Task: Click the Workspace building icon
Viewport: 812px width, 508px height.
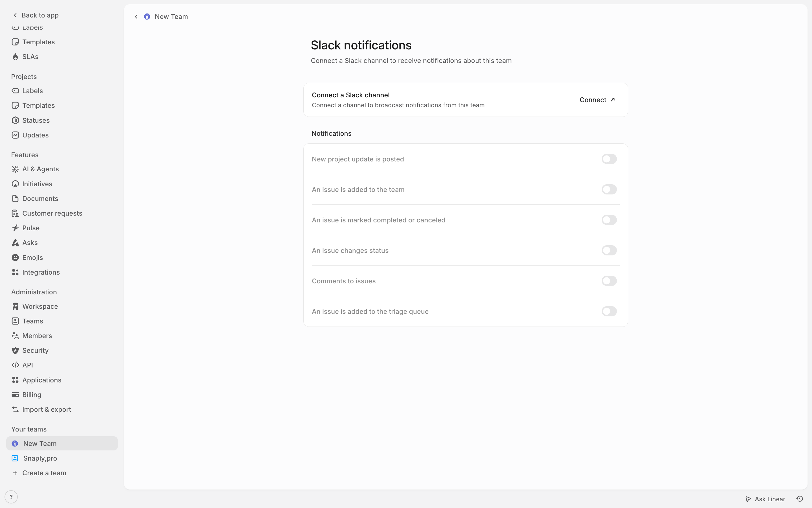Action: click(15, 306)
